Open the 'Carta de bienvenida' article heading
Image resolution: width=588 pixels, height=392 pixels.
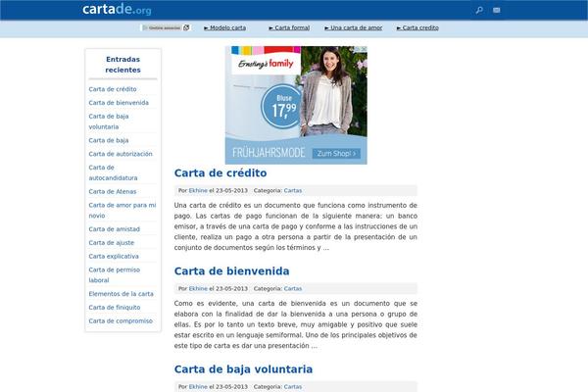(x=231, y=270)
